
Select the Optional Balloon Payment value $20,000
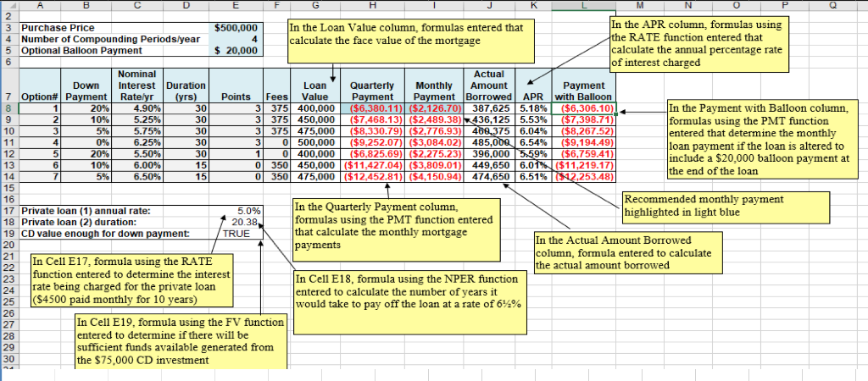pyautogui.click(x=236, y=50)
